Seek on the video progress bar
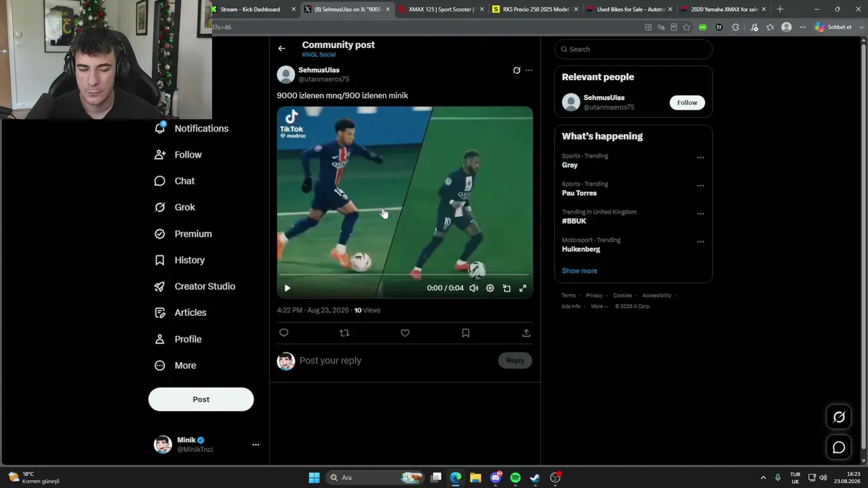 pos(405,274)
